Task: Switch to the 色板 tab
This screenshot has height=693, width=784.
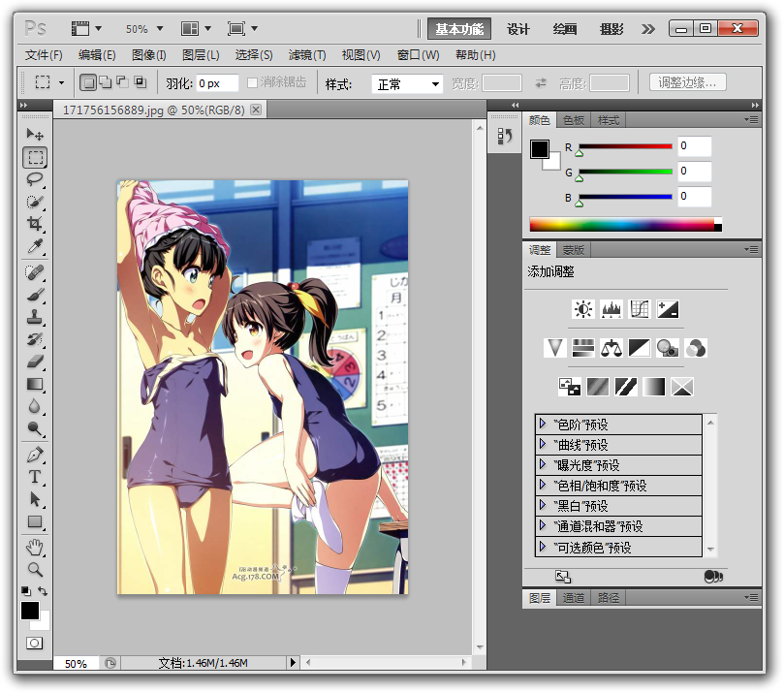Action: tap(574, 120)
